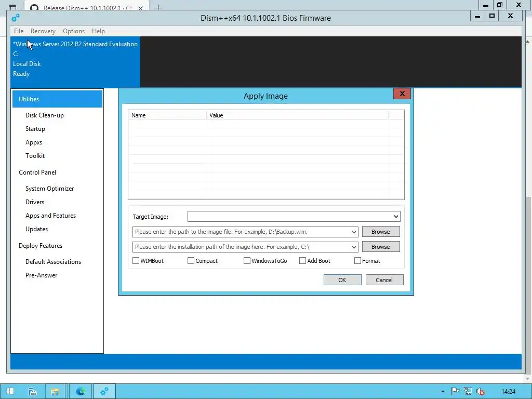The image size is (532, 399).
Task: Toggle the Format checkbox
Action: [x=357, y=261]
